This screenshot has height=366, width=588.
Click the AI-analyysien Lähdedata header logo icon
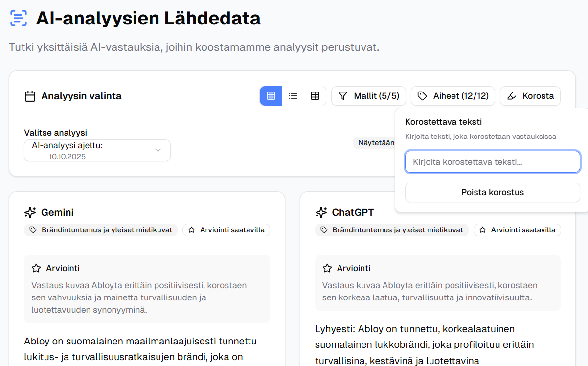point(18,19)
